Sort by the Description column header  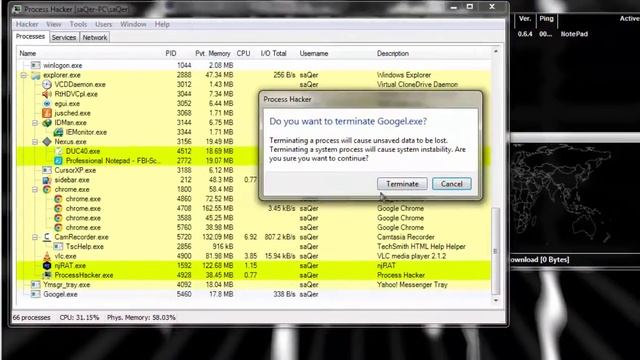(393, 53)
